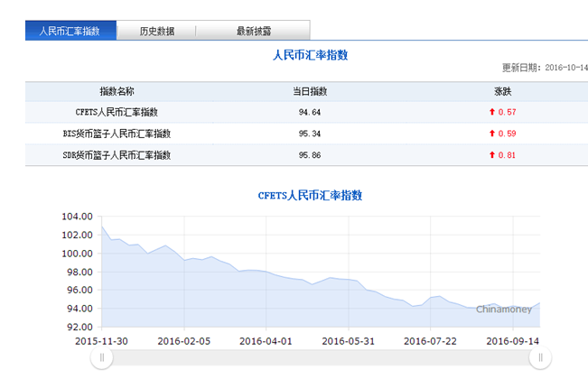Click the CFETS人民币汇率指数 row name in the table
Image resolution: width=588 pixels, height=379 pixels.
(117, 112)
